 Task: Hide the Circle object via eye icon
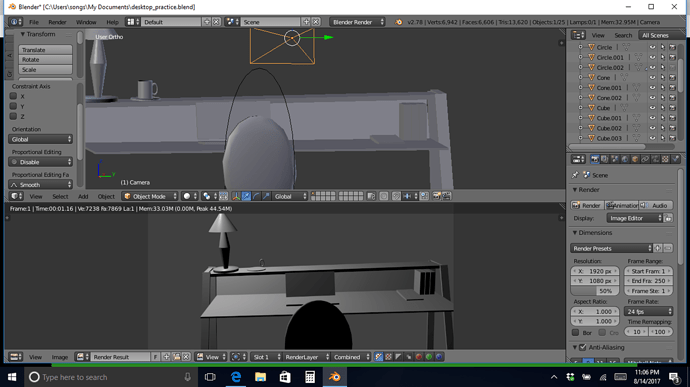(x=653, y=47)
